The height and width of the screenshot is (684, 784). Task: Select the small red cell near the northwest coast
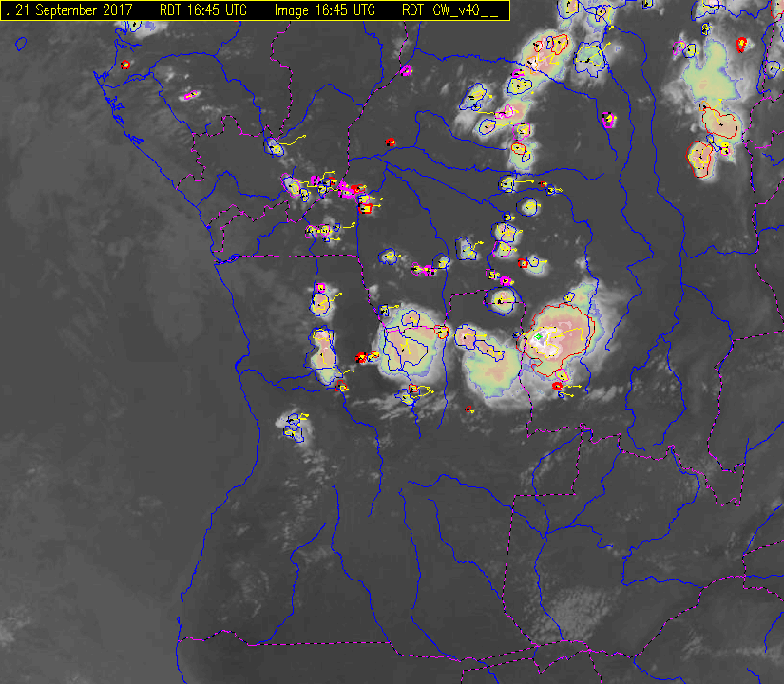coord(125,65)
